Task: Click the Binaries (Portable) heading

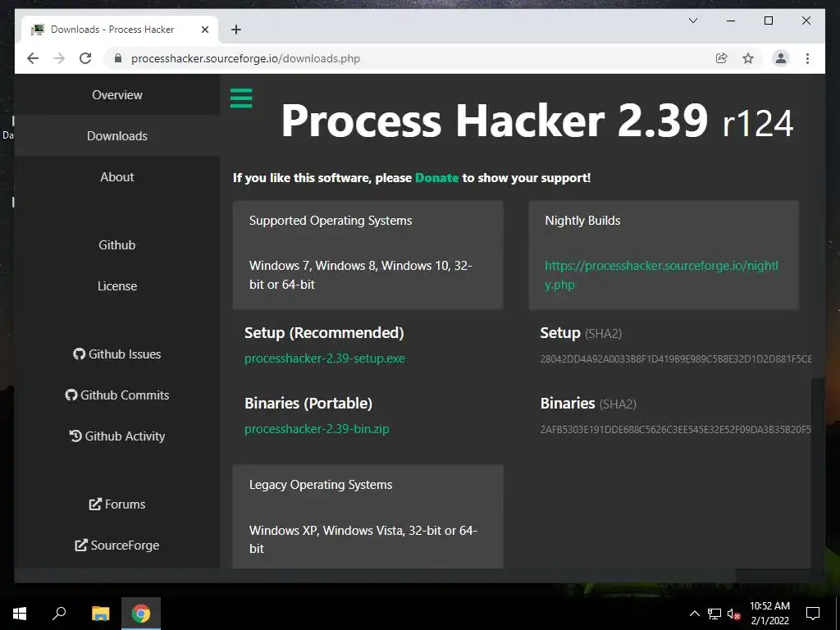Action: [x=308, y=404]
